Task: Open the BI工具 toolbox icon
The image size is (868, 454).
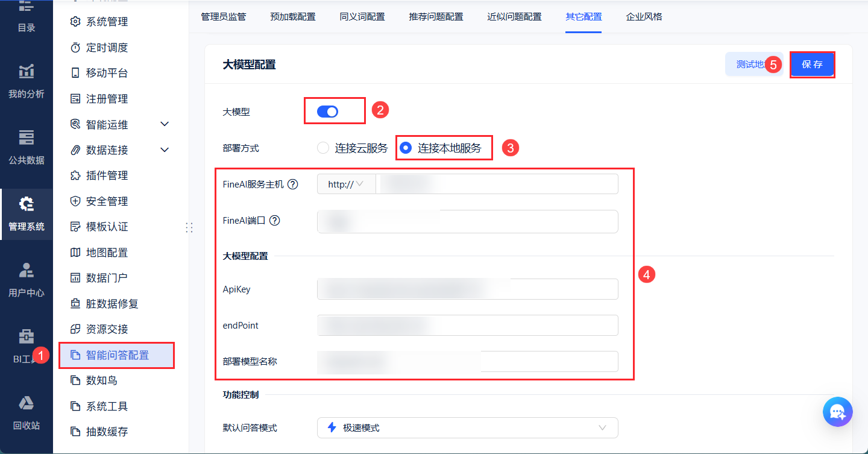Action: click(27, 336)
